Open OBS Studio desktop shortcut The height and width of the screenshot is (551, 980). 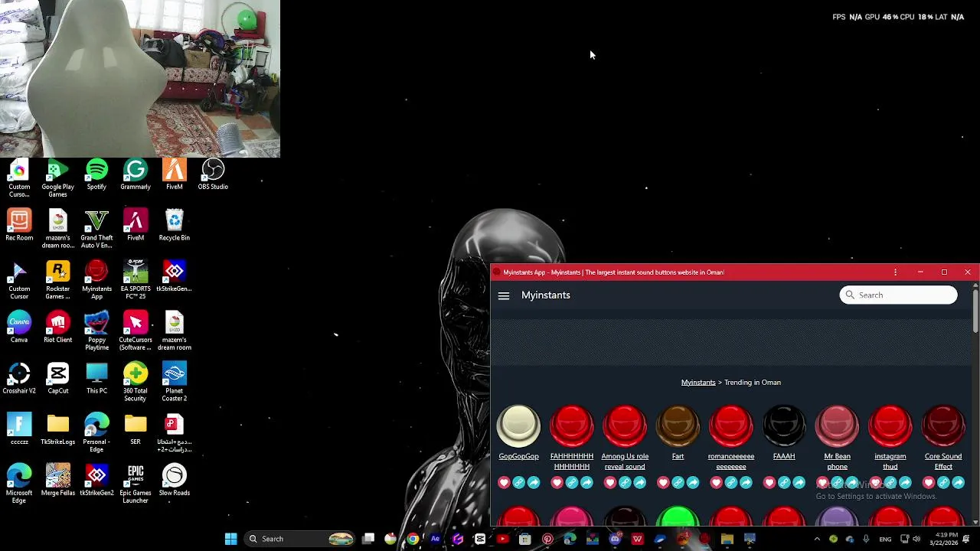click(x=213, y=175)
